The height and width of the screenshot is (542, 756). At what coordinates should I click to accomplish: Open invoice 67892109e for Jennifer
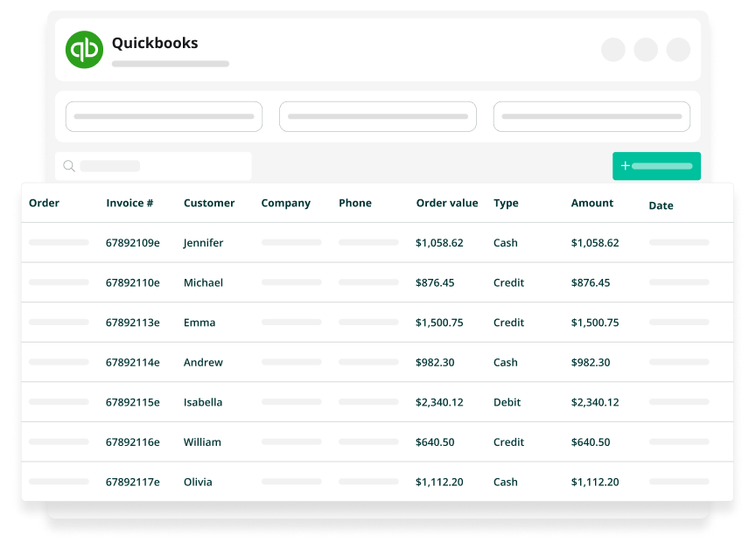(133, 243)
